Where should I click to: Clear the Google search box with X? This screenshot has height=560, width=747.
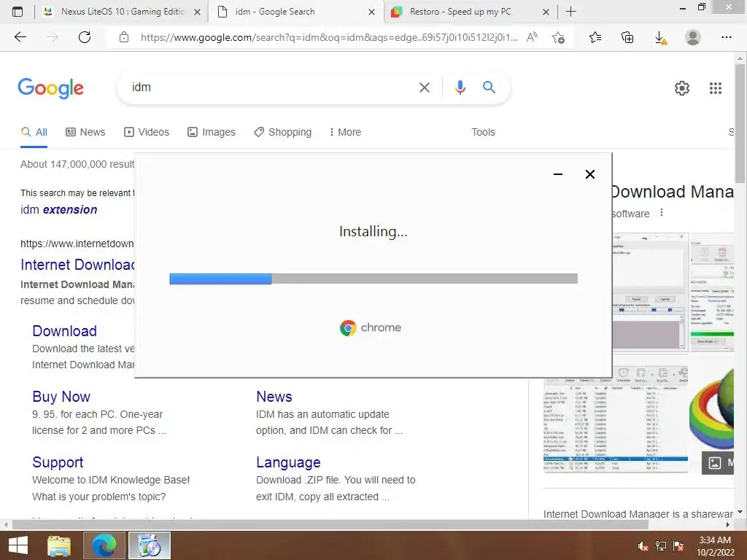pos(424,87)
